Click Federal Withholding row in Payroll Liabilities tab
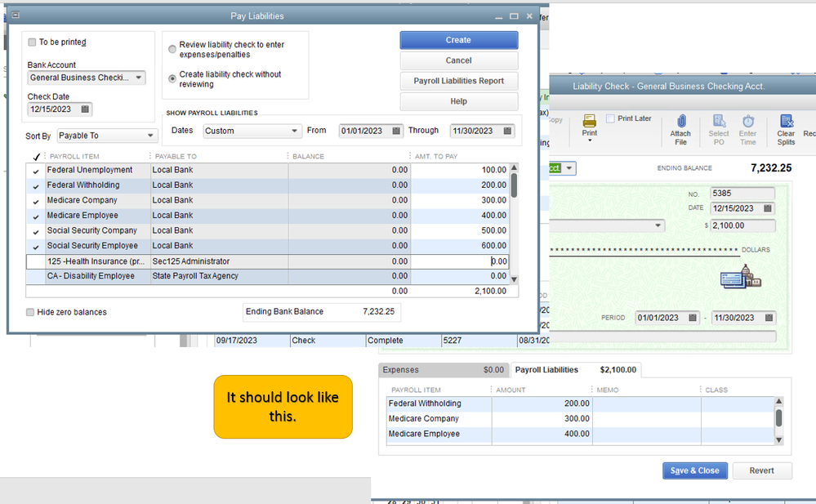Viewport: 816px width, 504px height. (580, 404)
